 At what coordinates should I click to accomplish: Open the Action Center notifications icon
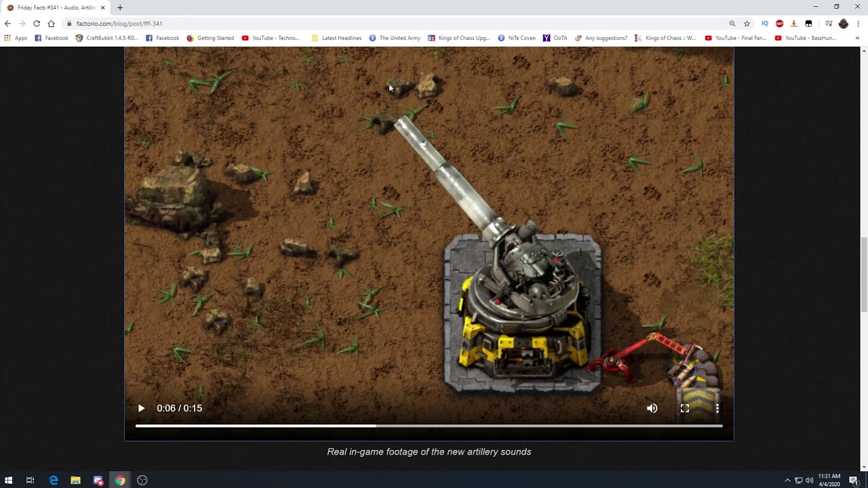click(x=854, y=480)
